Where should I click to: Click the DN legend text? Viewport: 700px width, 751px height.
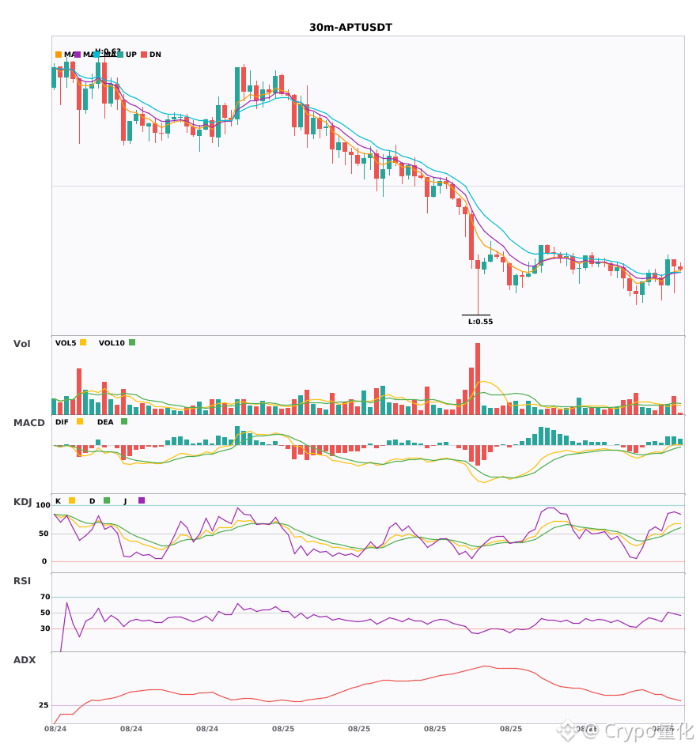155,55
